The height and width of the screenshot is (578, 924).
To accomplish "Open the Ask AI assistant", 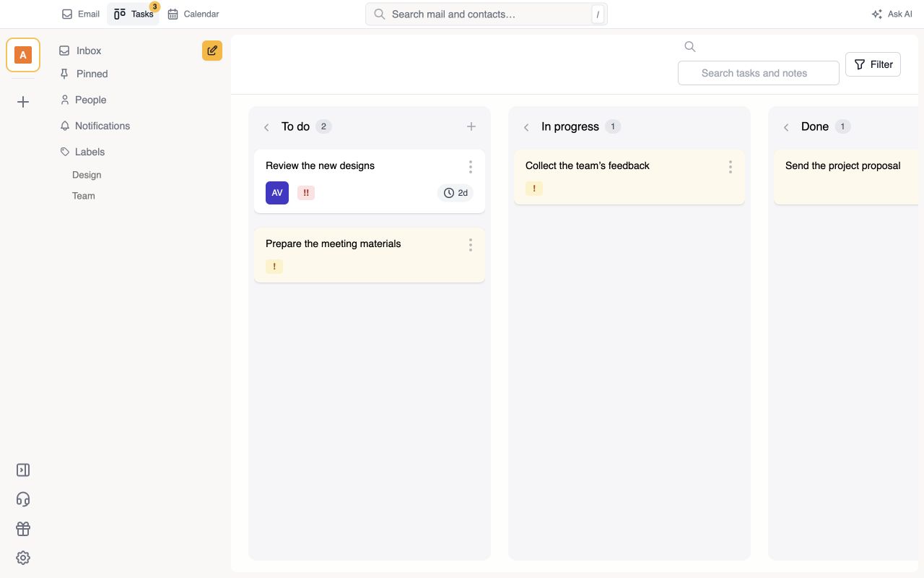I will point(892,14).
